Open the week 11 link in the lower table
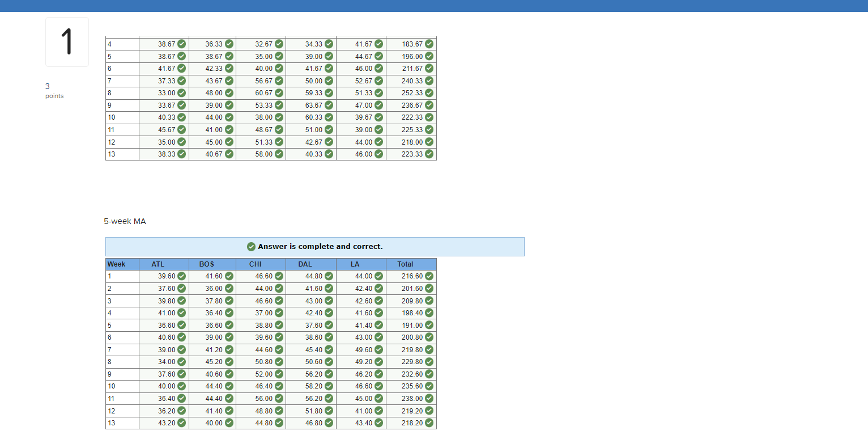The image size is (868, 435). tap(110, 398)
